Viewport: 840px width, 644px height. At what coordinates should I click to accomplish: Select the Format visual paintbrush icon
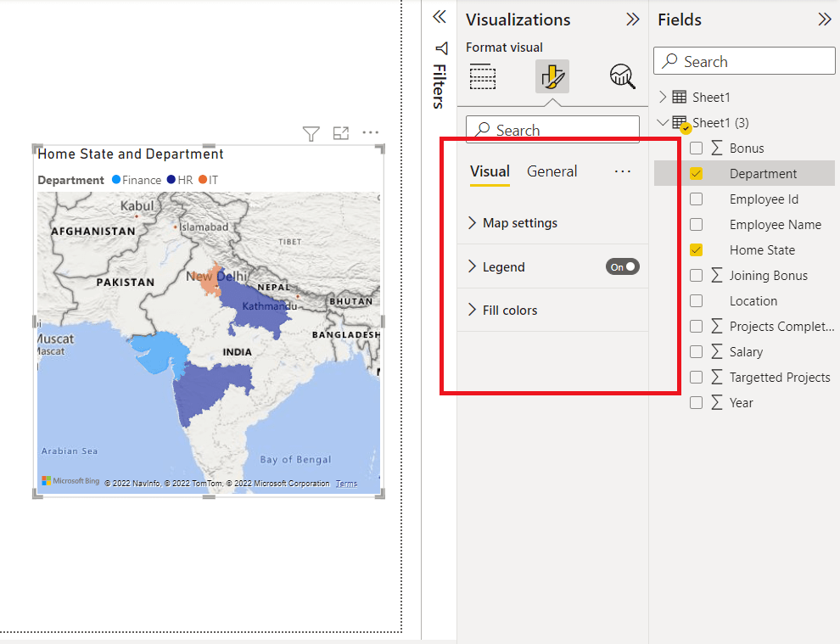(x=552, y=77)
